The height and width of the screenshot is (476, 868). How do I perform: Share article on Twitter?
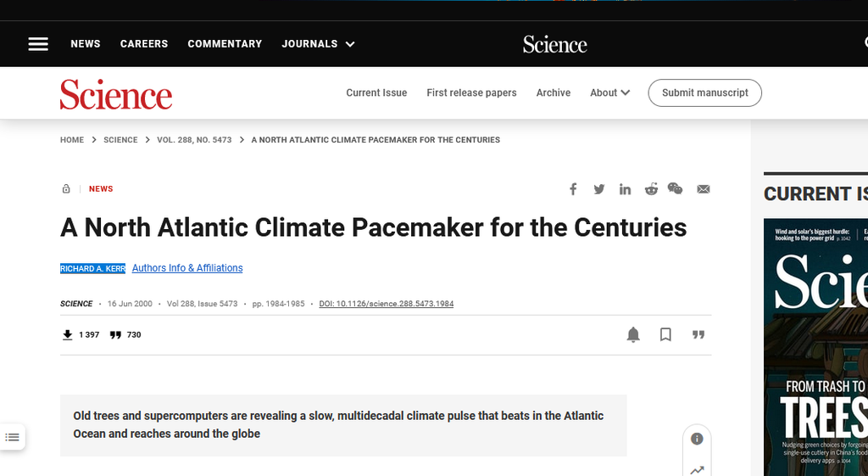click(599, 189)
